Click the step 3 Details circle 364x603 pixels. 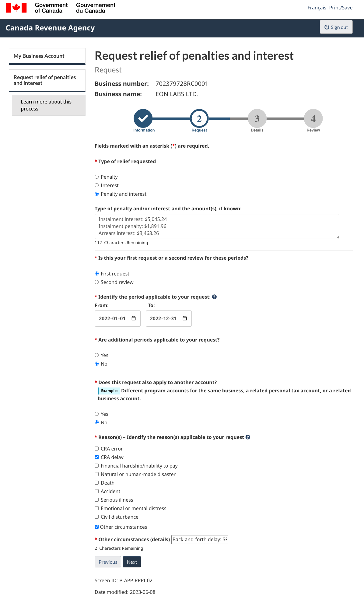257,118
